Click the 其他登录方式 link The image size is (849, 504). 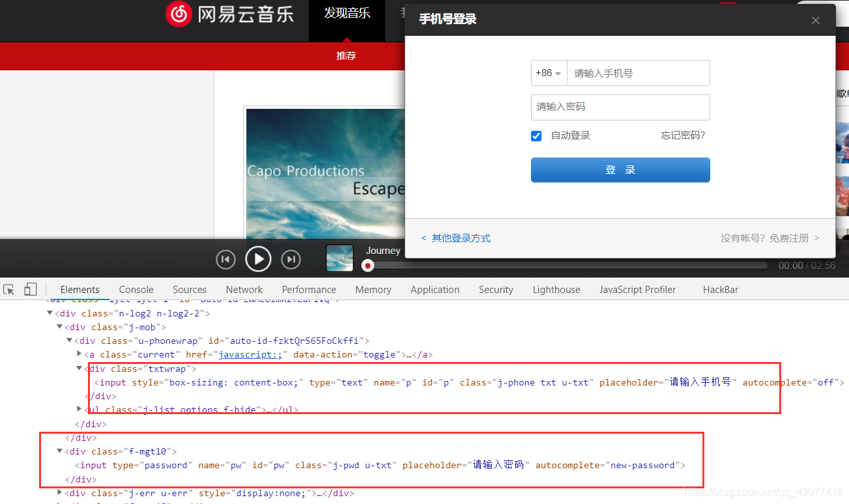pyautogui.click(x=456, y=238)
